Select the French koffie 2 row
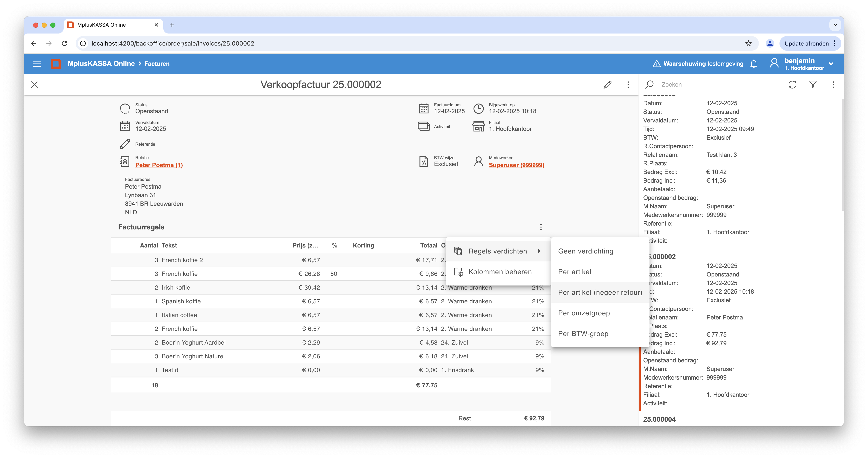 coord(279,260)
